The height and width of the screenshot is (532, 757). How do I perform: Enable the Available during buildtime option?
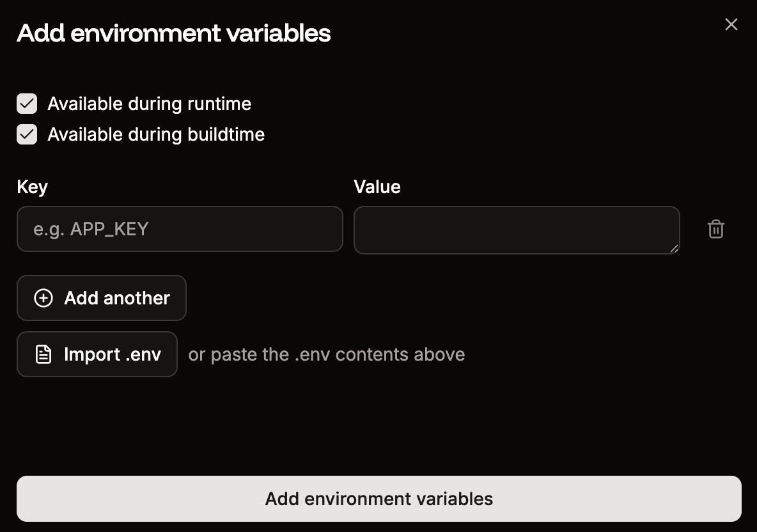(x=26, y=134)
